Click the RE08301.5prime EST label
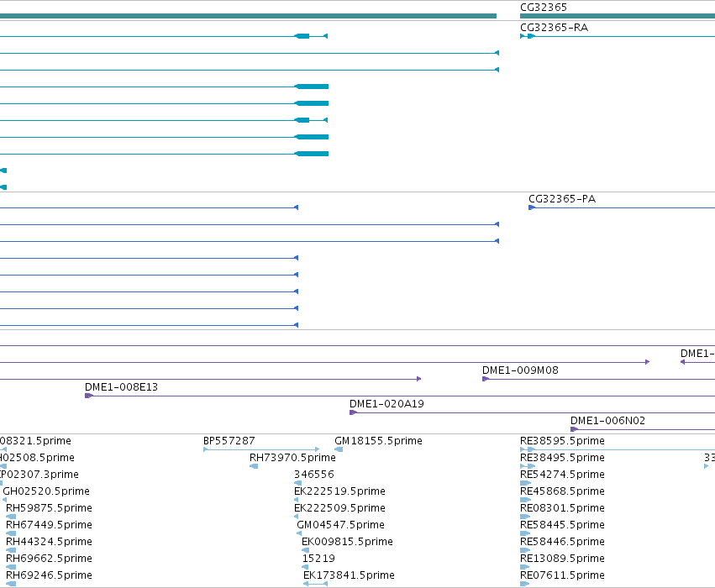The height and width of the screenshot is (588, 715). (x=562, y=507)
